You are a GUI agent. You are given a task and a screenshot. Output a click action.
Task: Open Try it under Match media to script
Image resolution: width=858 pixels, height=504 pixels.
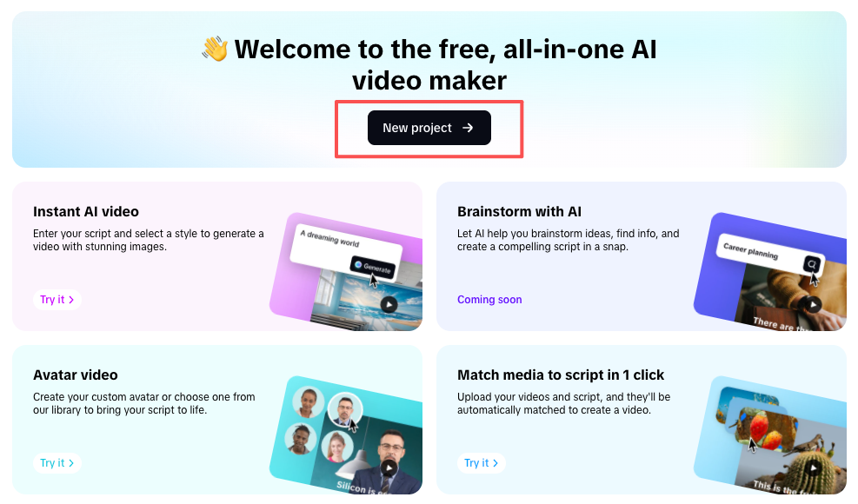pos(481,463)
